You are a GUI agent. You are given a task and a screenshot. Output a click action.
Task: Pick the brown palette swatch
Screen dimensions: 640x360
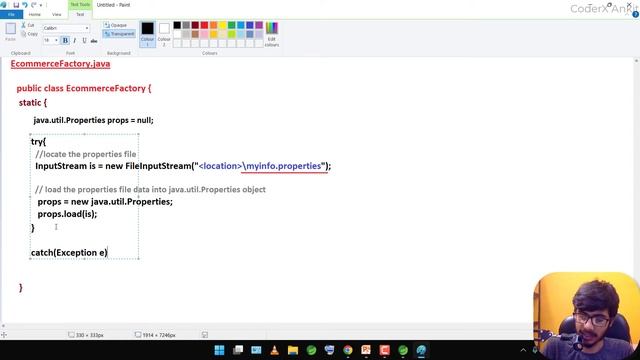coord(195,34)
